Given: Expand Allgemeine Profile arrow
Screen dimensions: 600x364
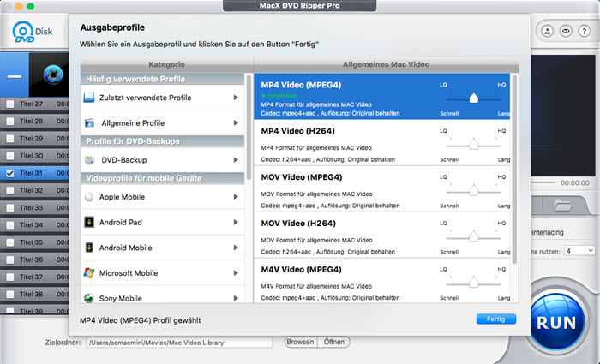Looking at the screenshot, I should tap(236, 122).
